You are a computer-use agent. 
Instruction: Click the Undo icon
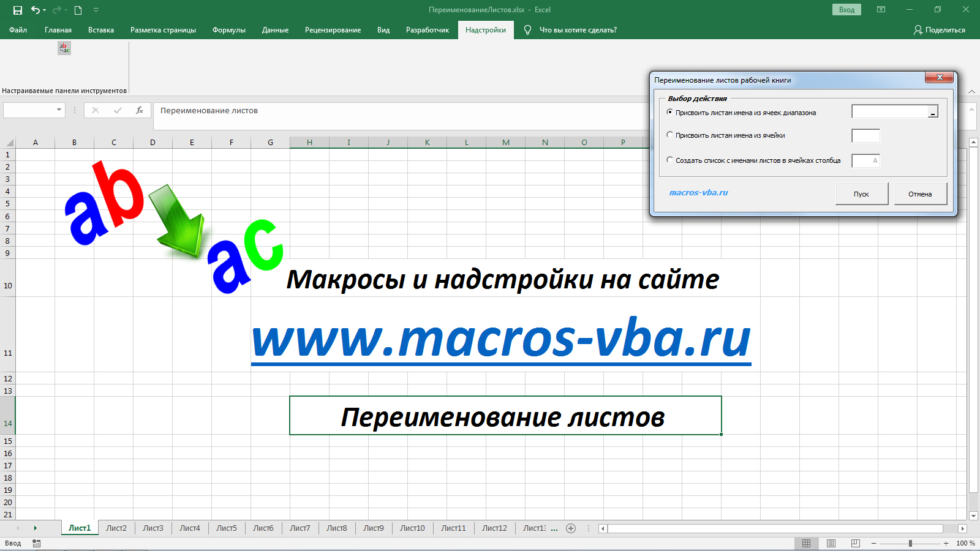pos(35,9)
